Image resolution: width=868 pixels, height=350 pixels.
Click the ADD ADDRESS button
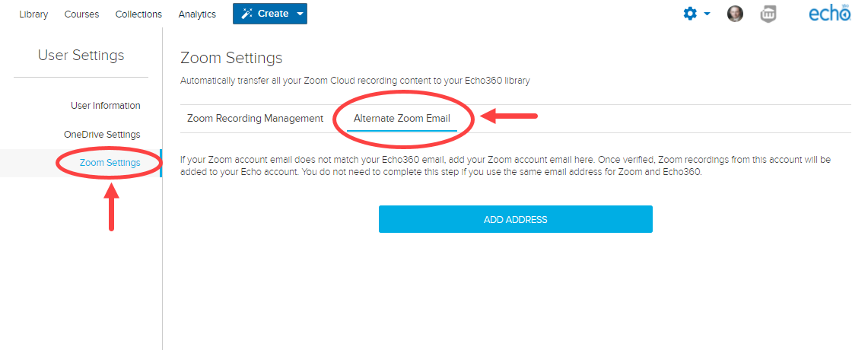point(515,219)
